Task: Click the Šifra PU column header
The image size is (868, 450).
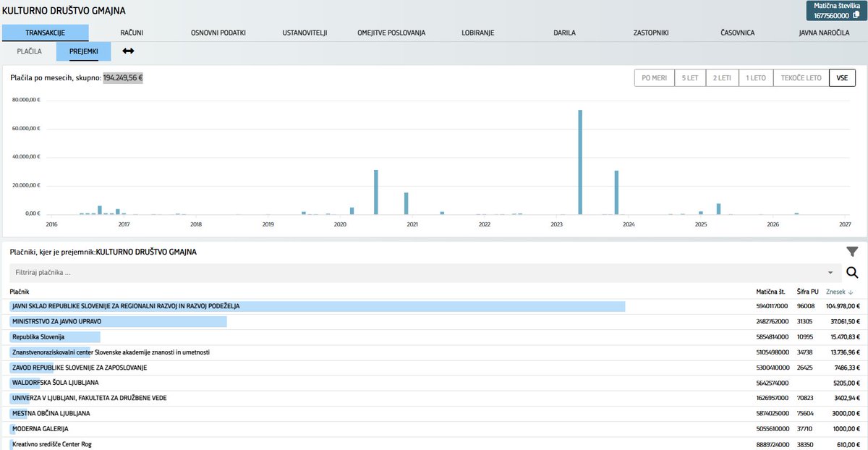Action: point(807,292)
